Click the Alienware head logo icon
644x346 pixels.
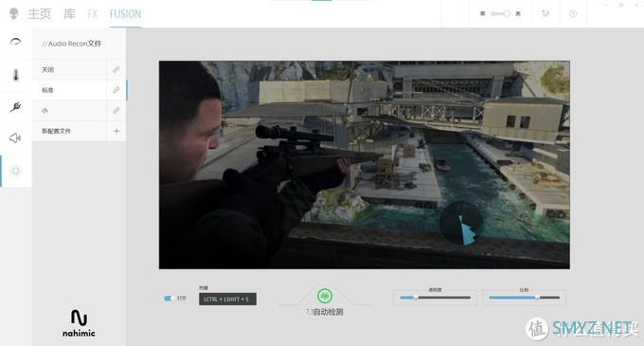coord(13,13)
